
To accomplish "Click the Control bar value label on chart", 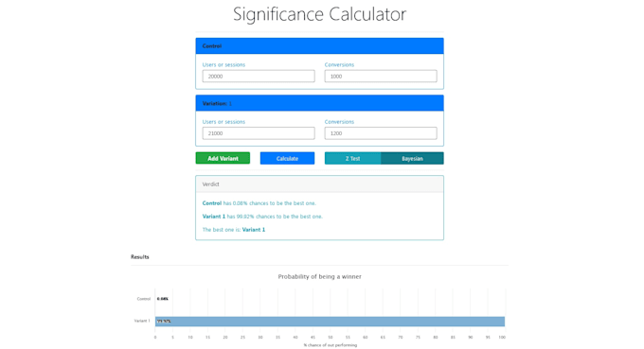I will [163, 299].
